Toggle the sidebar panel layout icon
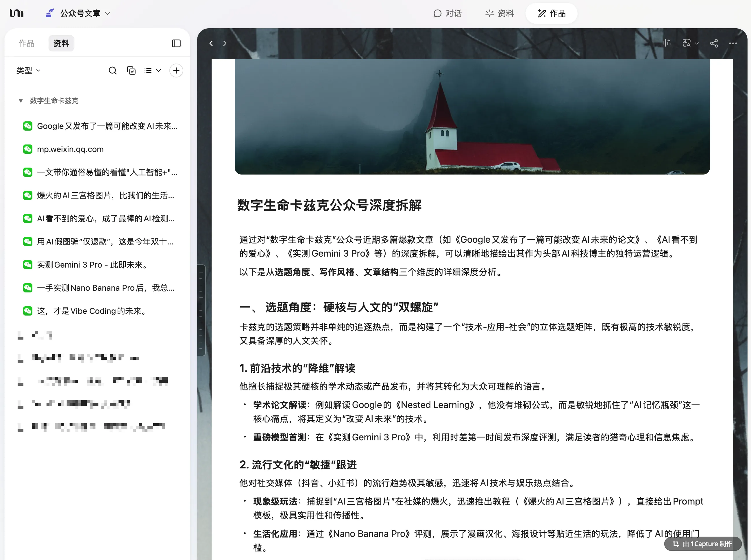The image size is (751, 560). coord(176,43)
